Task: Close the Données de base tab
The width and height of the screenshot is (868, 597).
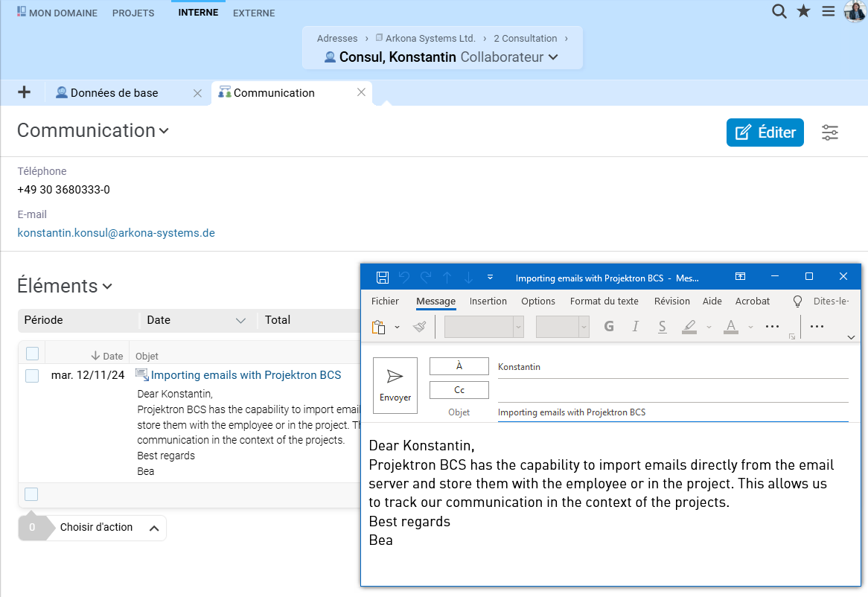Action: pyautogui.click(x=197, y=94)
